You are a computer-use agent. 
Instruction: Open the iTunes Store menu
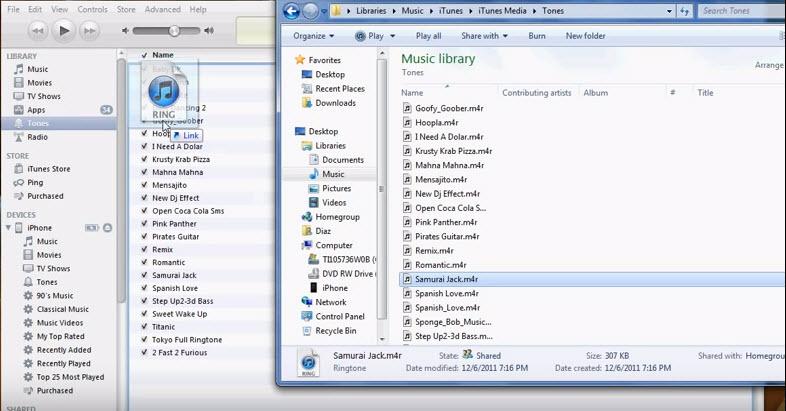coord(126,9)
